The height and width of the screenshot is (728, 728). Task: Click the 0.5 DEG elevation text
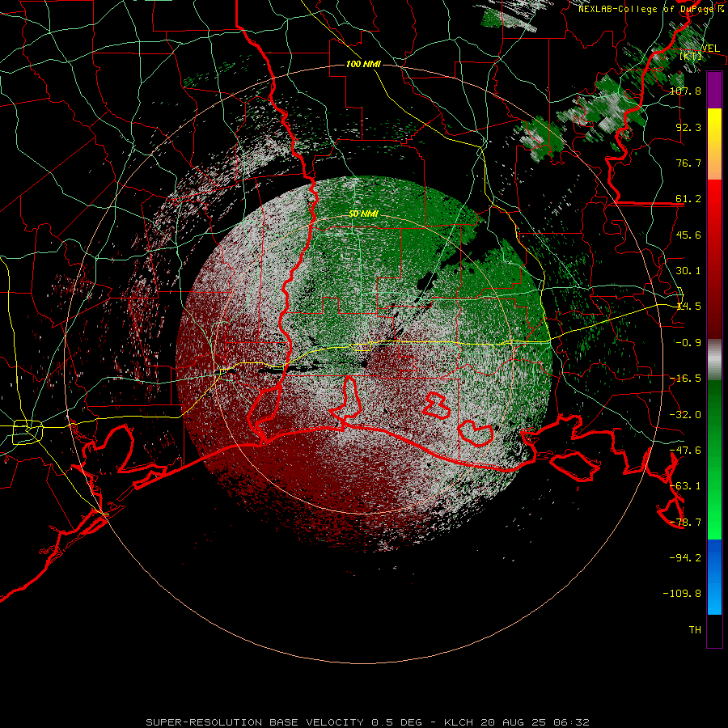[x=396, y=722]
